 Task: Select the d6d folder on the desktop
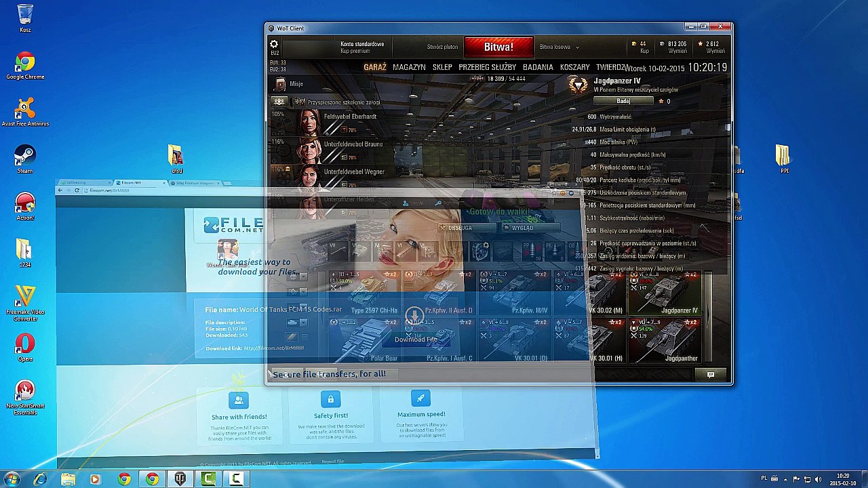(176, 159)
